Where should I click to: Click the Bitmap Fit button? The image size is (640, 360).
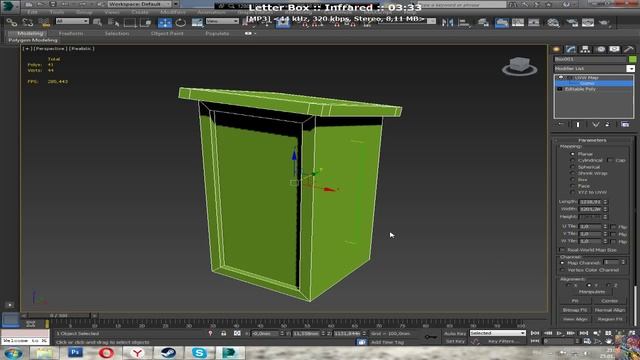point(575,310)
